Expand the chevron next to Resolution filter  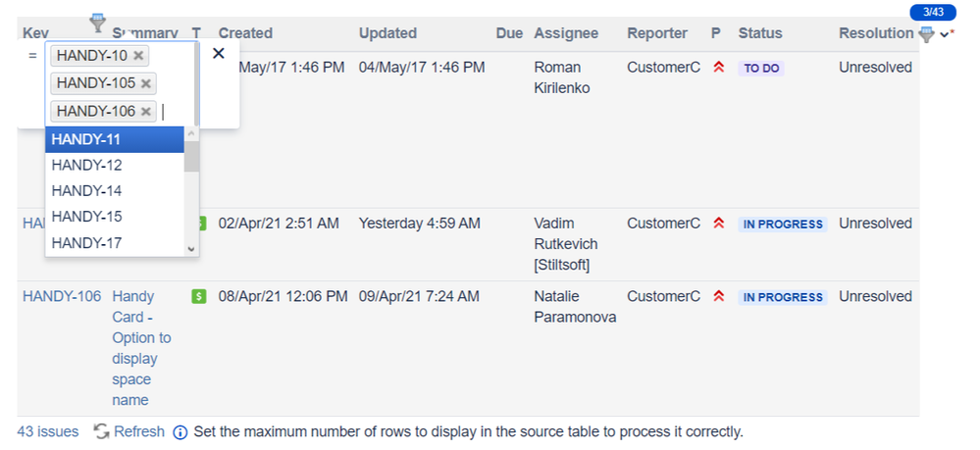(x=945, y=35)
